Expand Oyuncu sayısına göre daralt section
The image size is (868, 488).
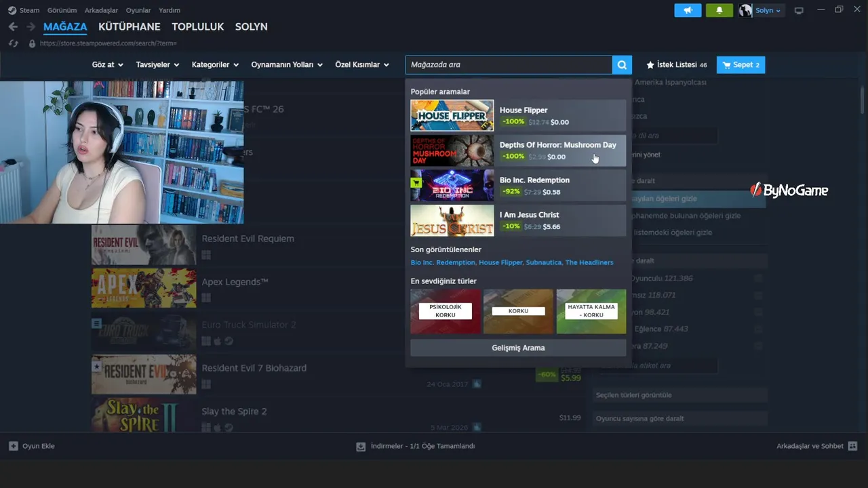point(680,419)
